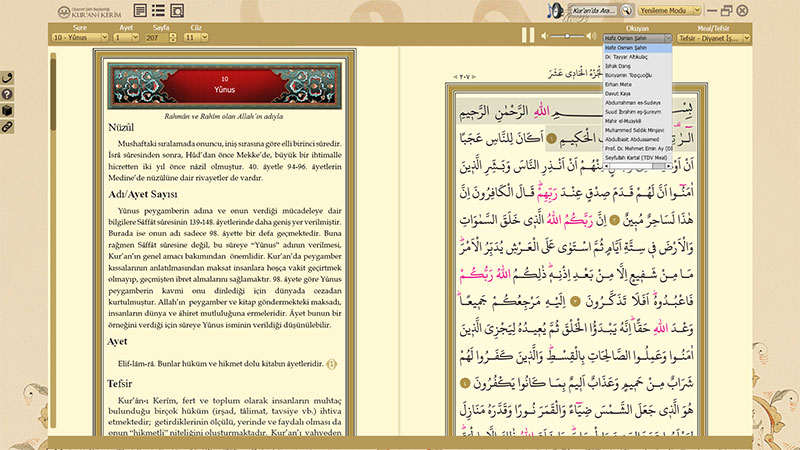Select reciter Dr. Tayyar Altıkulaç

637,57
